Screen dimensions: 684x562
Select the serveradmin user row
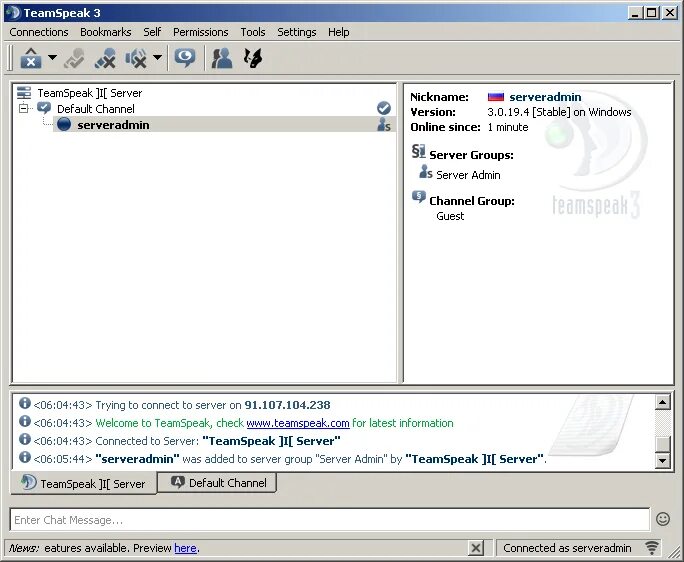225,125
